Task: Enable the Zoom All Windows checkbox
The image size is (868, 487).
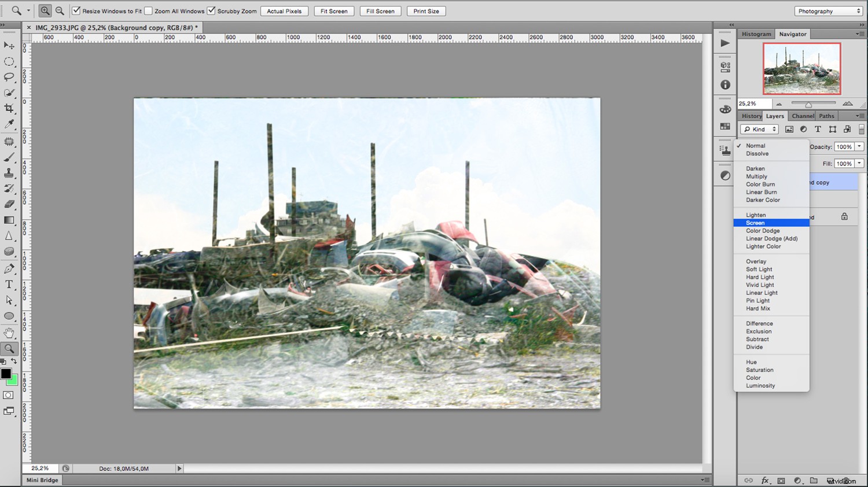Action: 149,10
